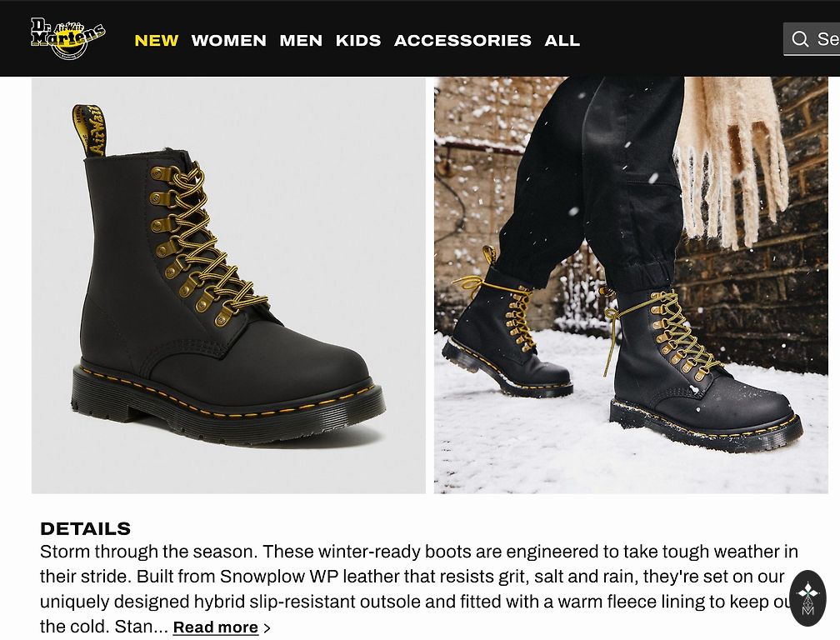
Task: Open the NEW menu item
Action: (156, 40)
